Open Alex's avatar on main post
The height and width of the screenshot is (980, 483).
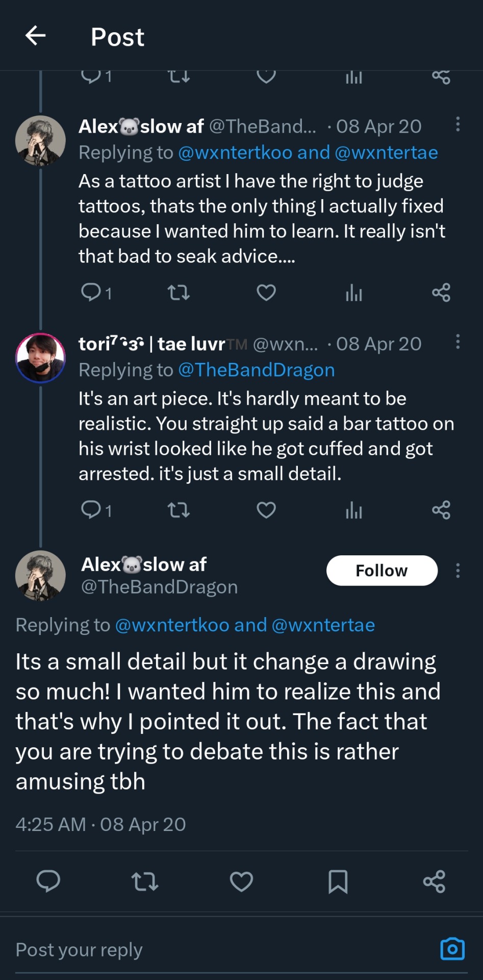point(41,575)
